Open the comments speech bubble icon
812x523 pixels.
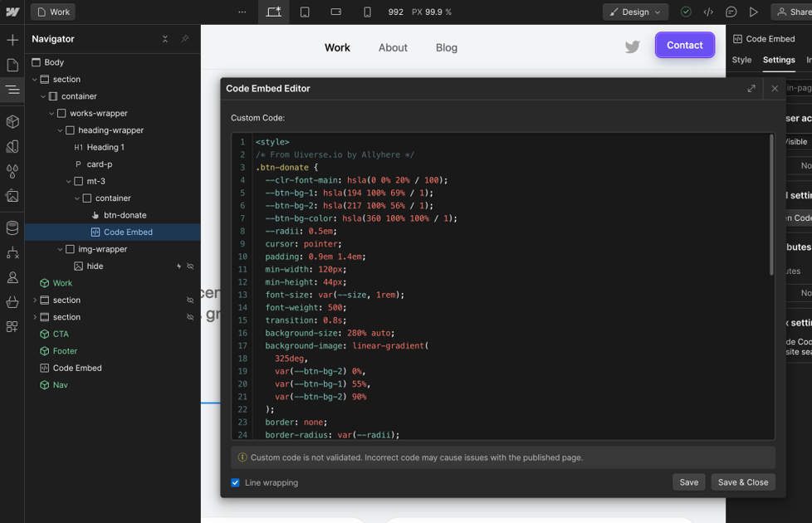point(731,12)
